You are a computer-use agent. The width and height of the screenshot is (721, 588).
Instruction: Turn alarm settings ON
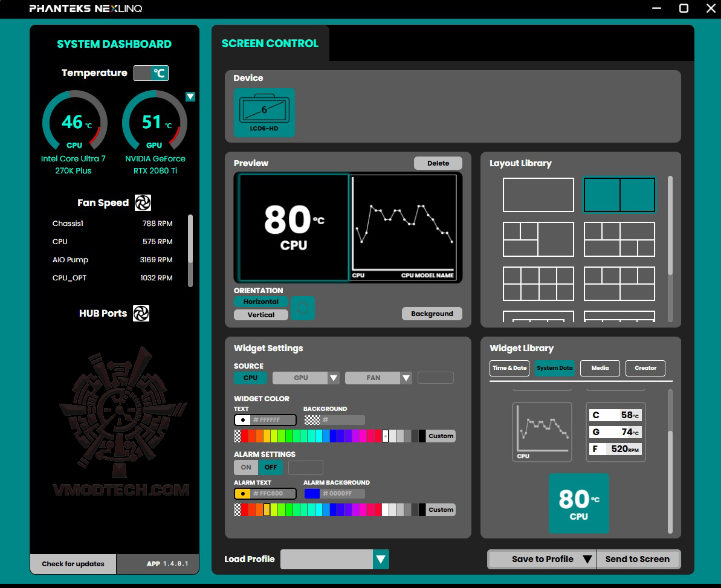(246, 468)
